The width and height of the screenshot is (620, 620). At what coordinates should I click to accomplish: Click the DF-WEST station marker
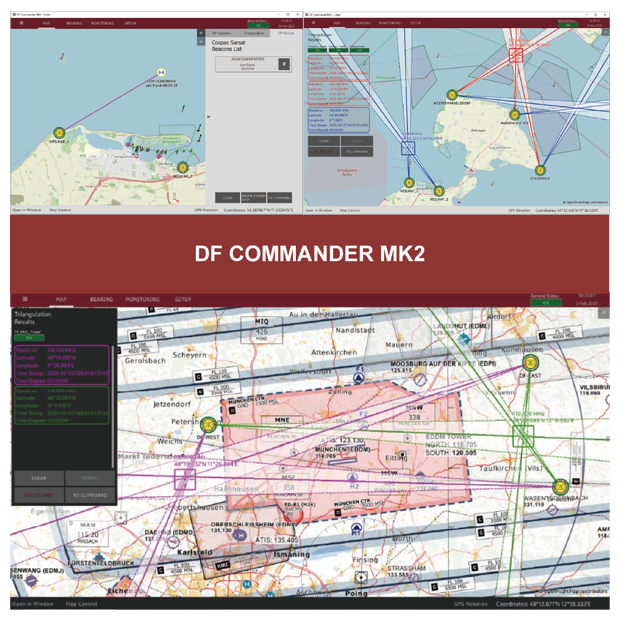(209, 426)
